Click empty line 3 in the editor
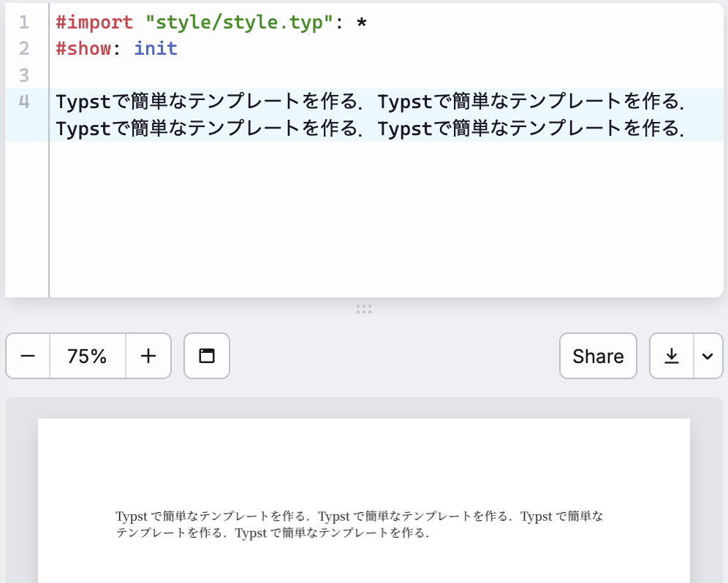This screenshot has width=728, height=583. [x=146, y=75]
